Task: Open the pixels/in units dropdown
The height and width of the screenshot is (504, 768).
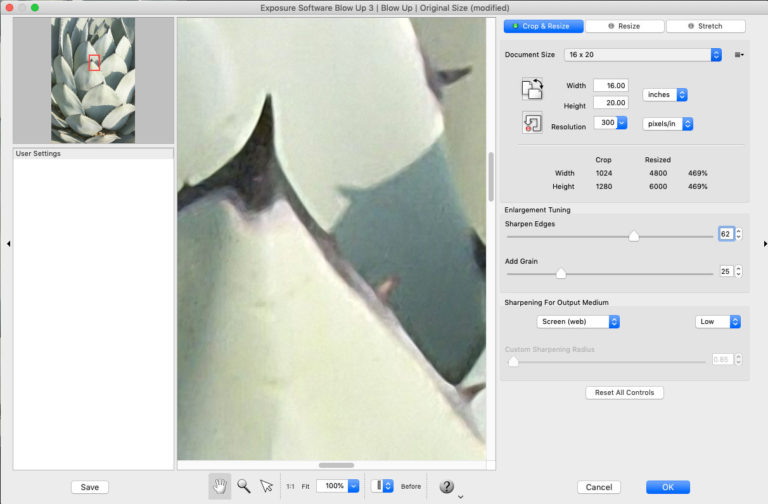Action: click(x=668, y=124)
